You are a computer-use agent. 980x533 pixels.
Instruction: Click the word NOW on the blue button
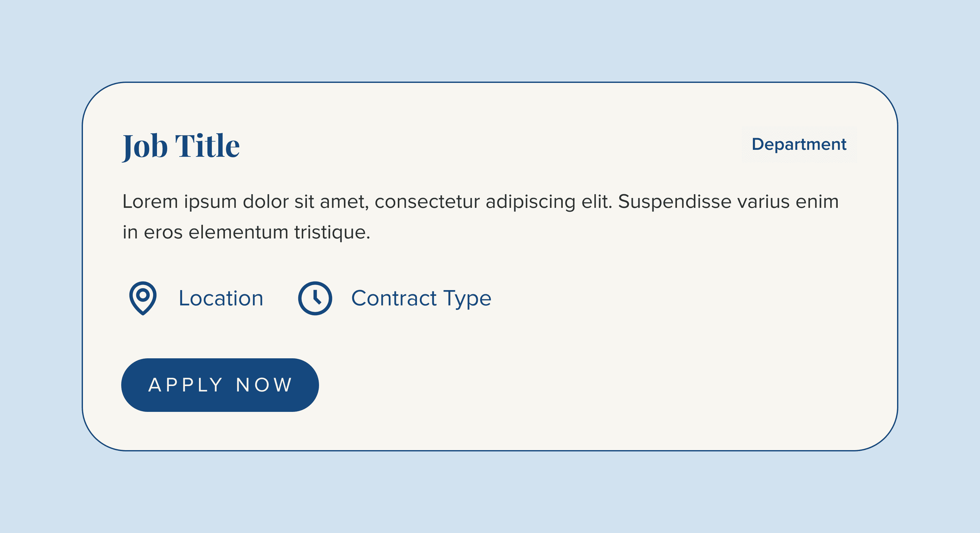point(264,385)
